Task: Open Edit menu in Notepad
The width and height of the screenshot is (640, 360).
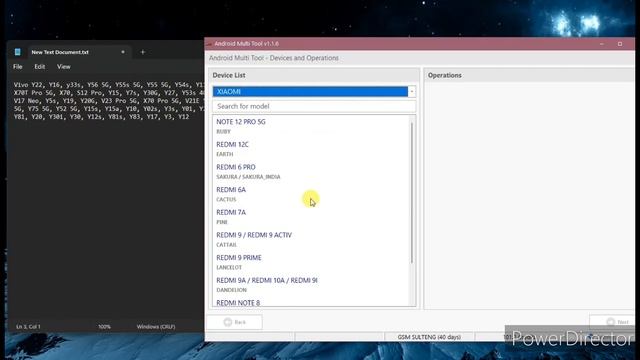Action: click(40, 67)
